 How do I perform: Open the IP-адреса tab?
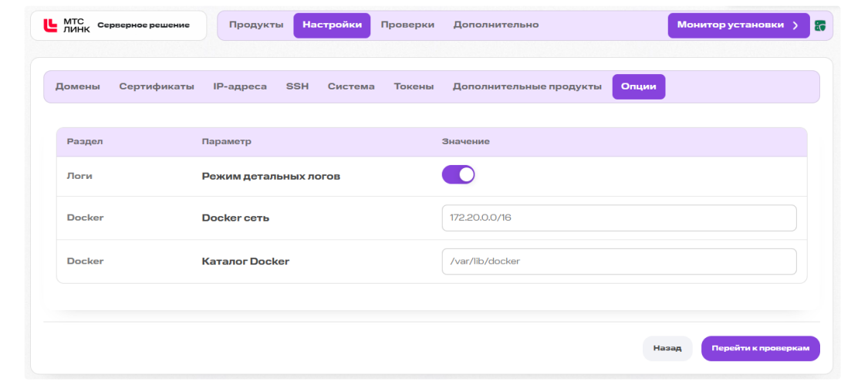coord(240,87)
